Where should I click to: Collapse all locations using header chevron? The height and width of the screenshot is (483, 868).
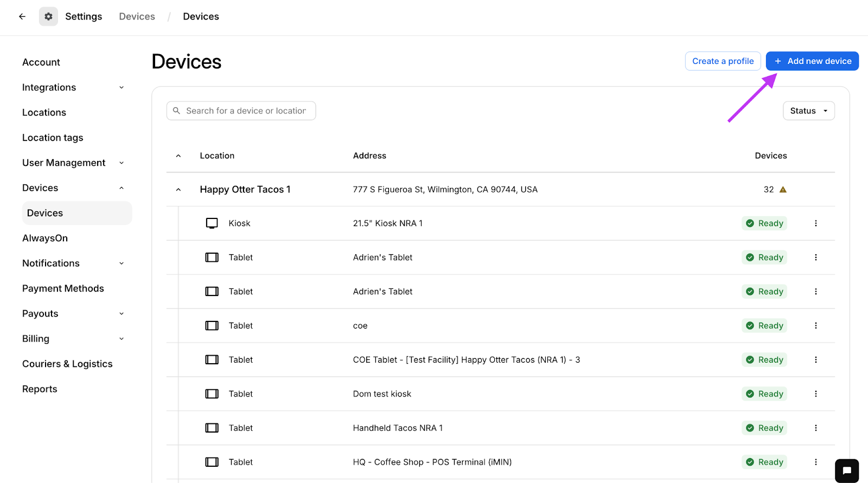coord(178,156)
